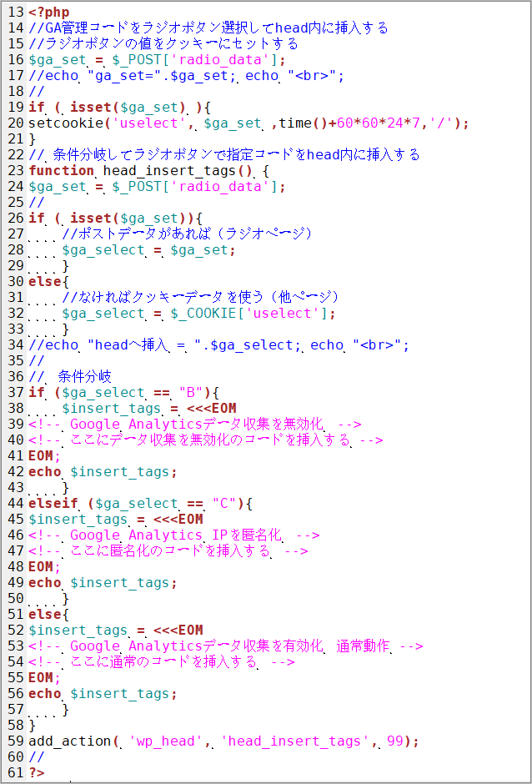Click the short comment // 条件分岐 on line 36
This screenshot has width=532, height=784.
(x=70, y=376)
